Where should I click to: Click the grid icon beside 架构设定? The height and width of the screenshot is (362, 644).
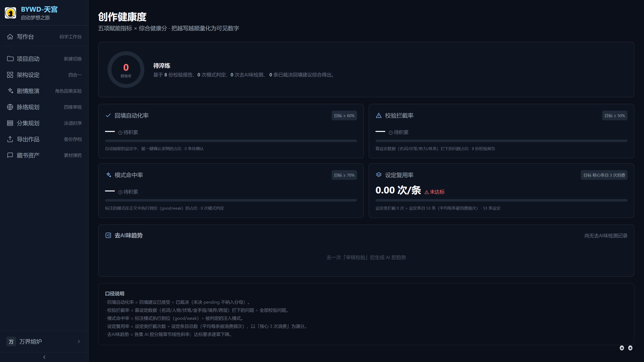[x=10, y=75]
